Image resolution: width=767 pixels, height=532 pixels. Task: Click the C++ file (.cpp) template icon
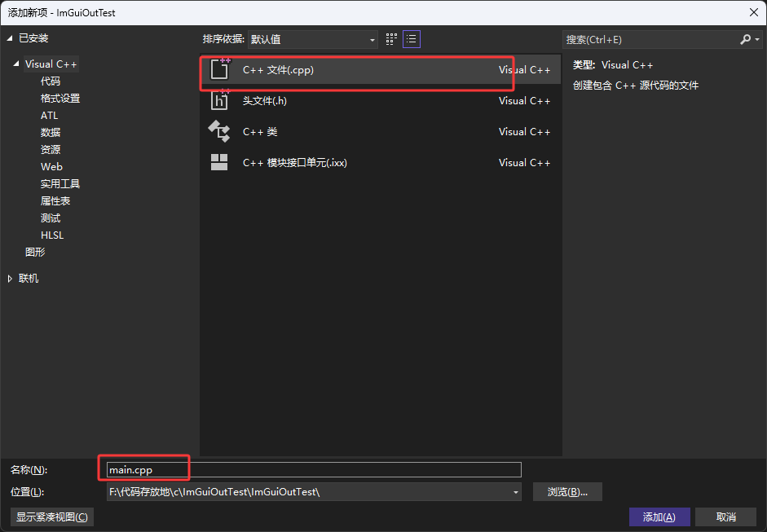coord(219,69)
